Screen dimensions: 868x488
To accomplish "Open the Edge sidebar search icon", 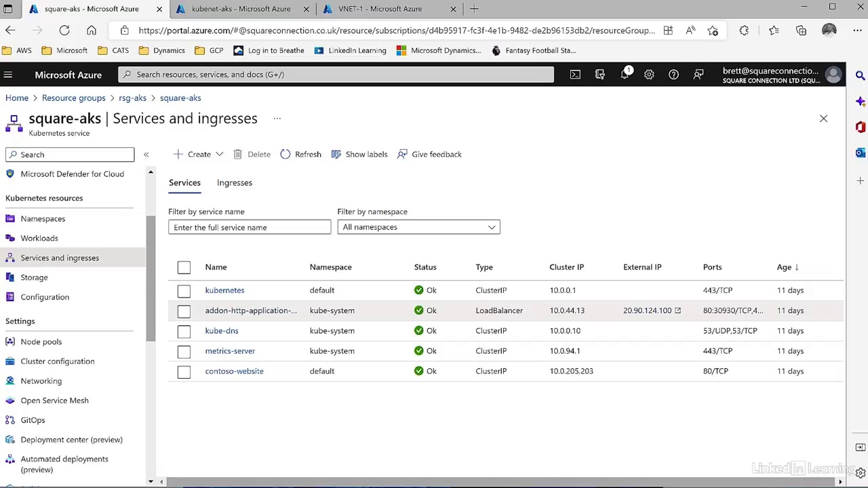I will [x=860, y=76].
